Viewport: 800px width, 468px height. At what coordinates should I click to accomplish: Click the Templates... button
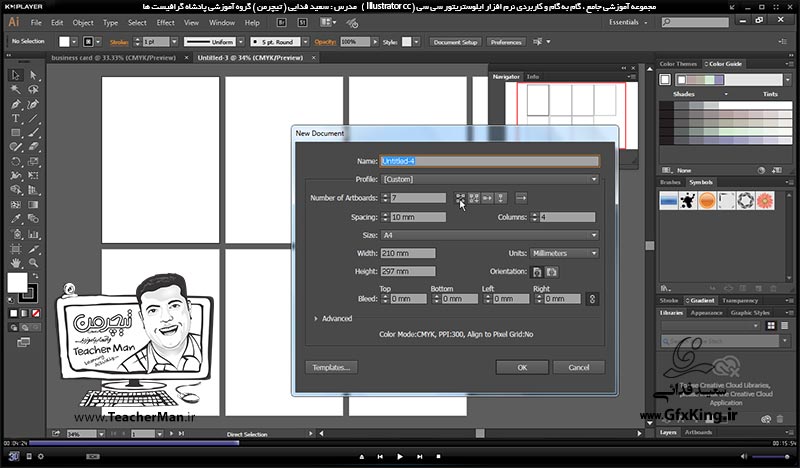[x=331, y=367]
